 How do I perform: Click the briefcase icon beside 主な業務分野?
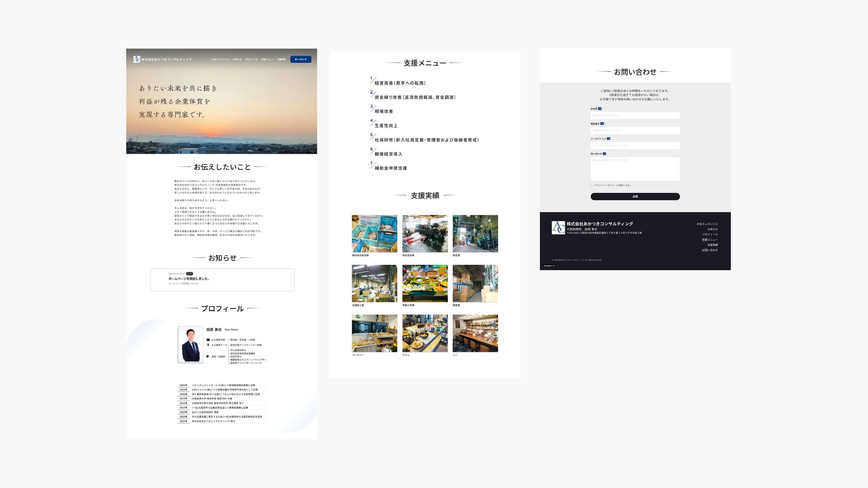coord(208,340)
